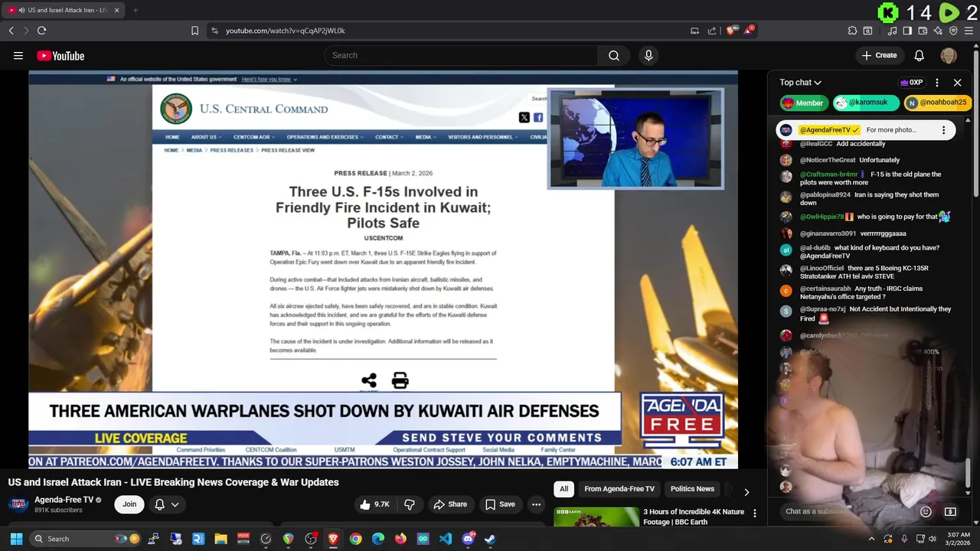Screen dimensions: 980x551
Task: Show more filter chips with arrow
Action: pyautogui.click(x=746, y=492)
